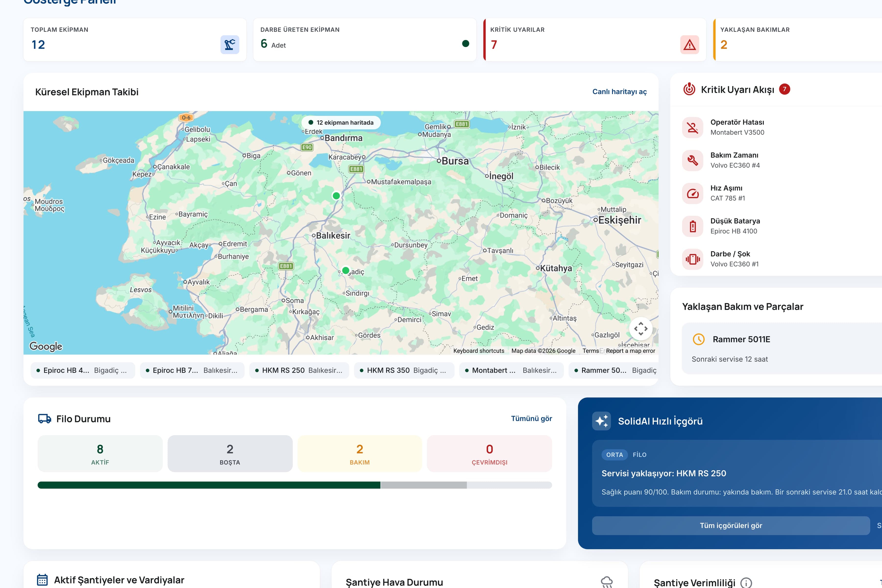Click the ORTA priority tag
Screen dimensions: 882x588
point(615,455)
